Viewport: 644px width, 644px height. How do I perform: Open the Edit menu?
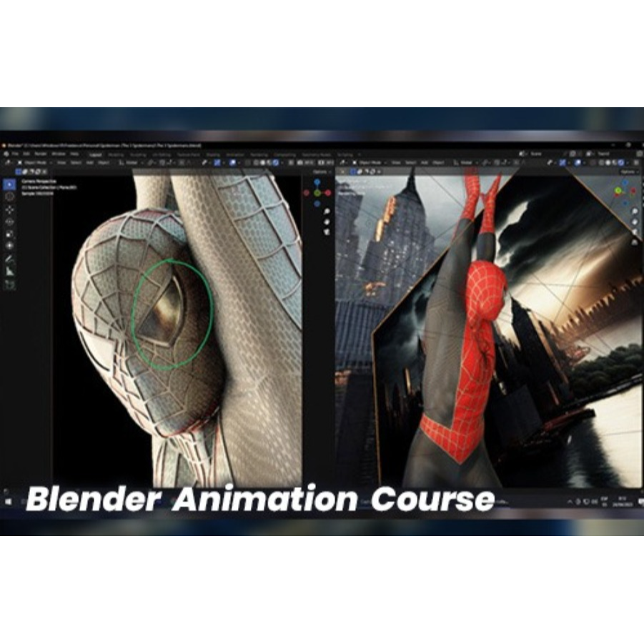coord(26,154)
